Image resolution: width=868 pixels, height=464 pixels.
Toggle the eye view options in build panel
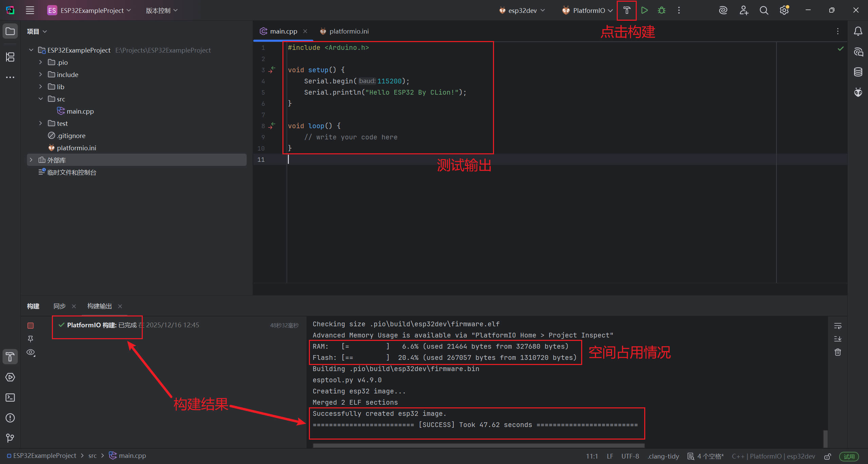(31, 352)
